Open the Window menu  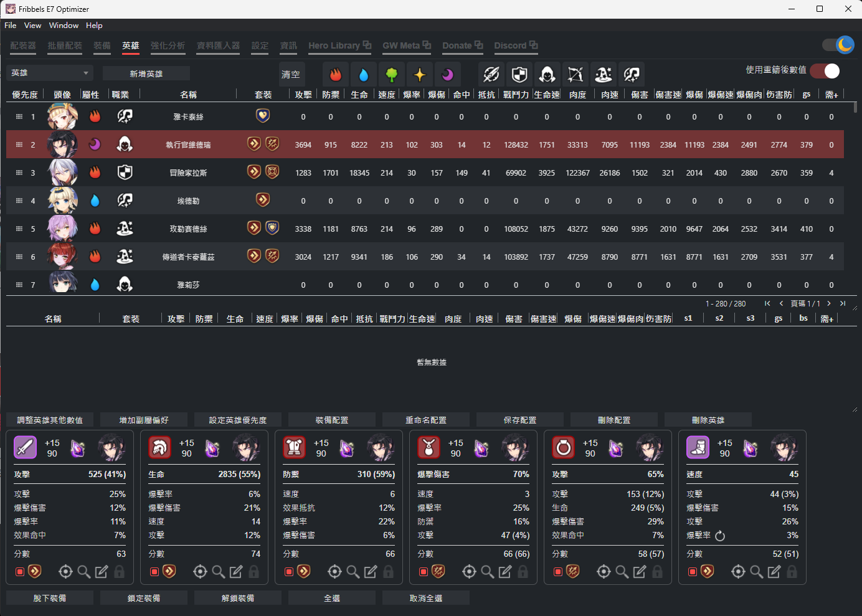coord(64,26)
